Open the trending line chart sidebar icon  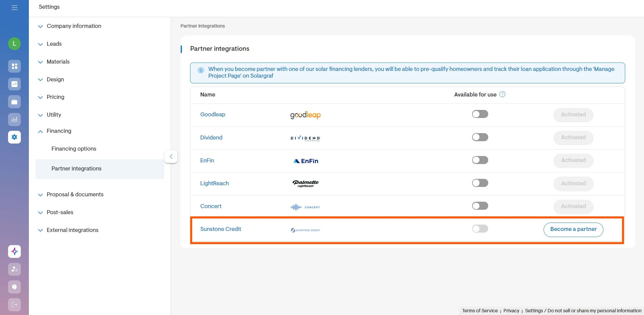[x=14, y=84]
